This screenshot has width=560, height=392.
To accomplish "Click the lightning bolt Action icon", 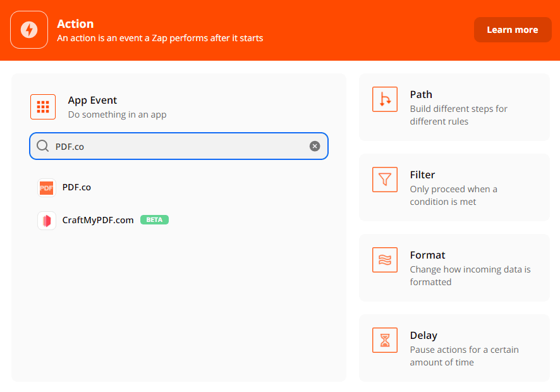I will pyautogui.click(x=29, y=29).
